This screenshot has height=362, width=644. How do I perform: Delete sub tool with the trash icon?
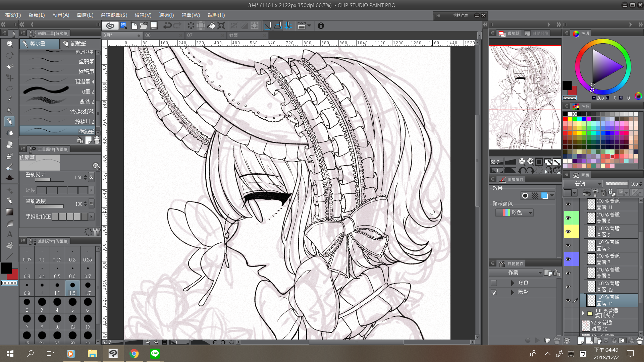coord(97,140)
